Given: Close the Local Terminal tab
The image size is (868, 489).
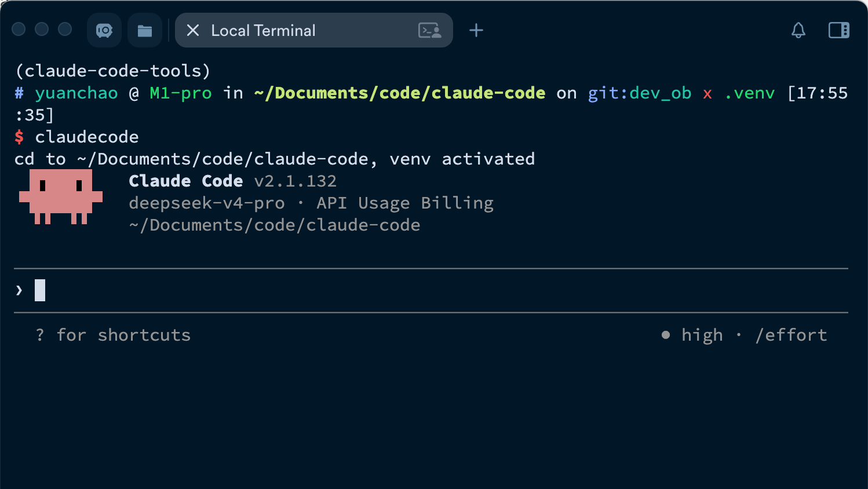Looking at the screenshot, I should pos(193,30).
